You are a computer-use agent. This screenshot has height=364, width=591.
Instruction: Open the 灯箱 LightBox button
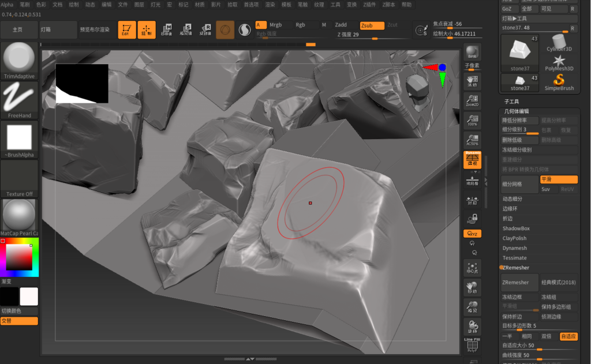coord(58,30)
